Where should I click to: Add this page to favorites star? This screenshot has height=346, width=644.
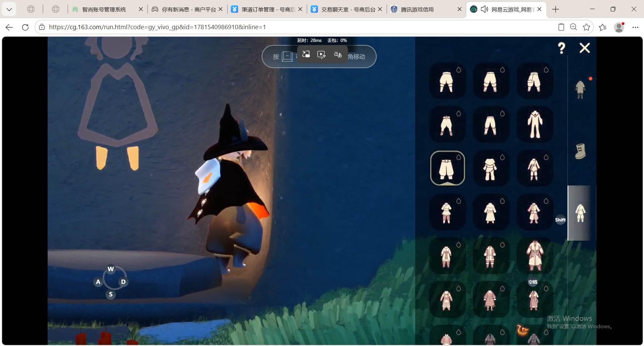[x=586, y=27]
